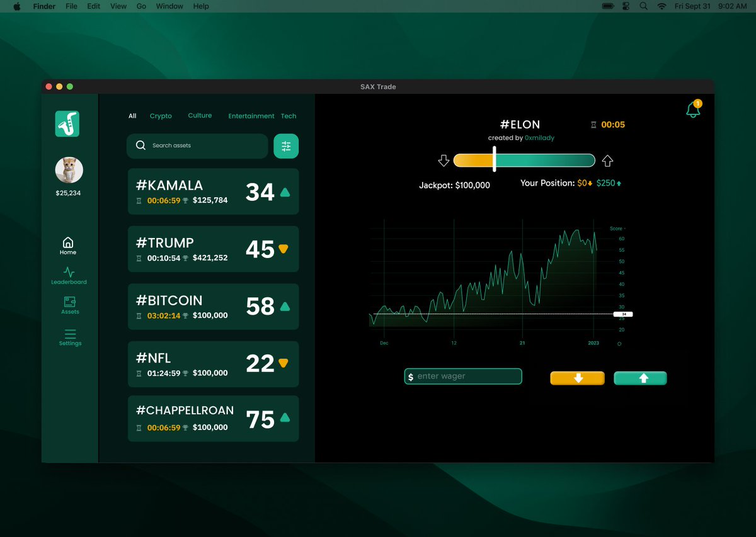
Task: Click the white handle on sentiment slider
Action: [x=495, y=159]
